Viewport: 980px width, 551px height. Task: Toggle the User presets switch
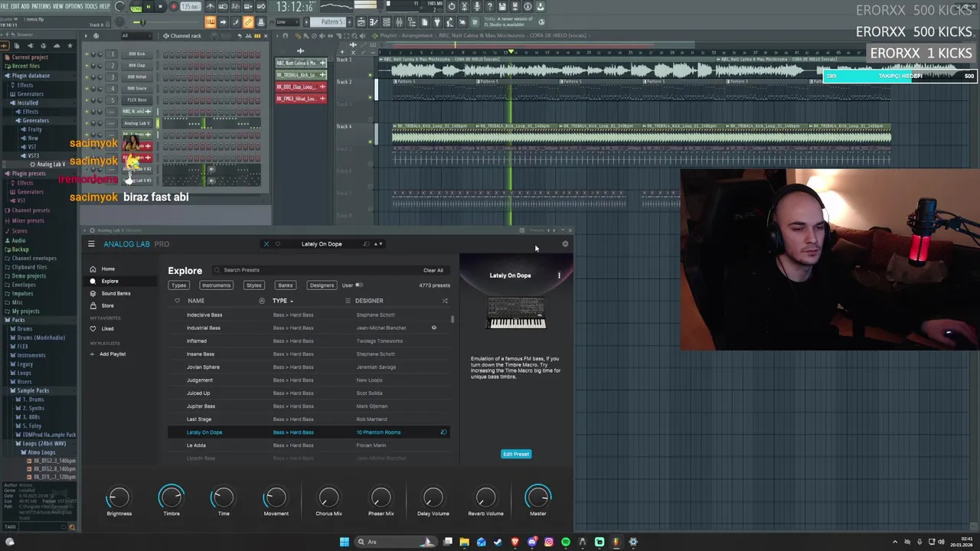point(359,285)
